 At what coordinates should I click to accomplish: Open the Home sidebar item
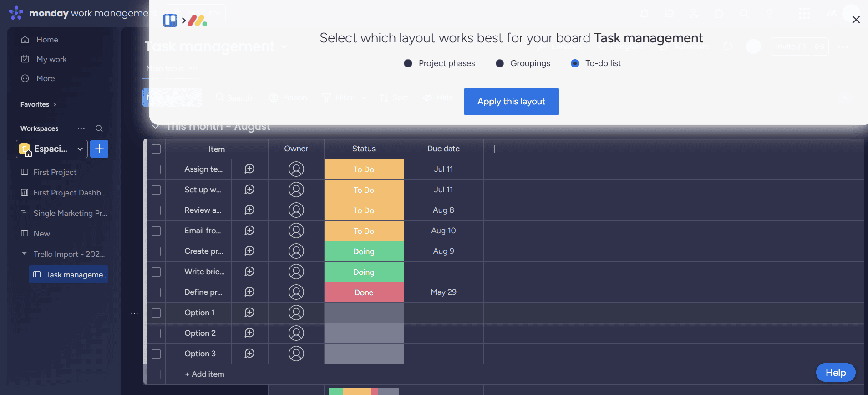point(47,40)
